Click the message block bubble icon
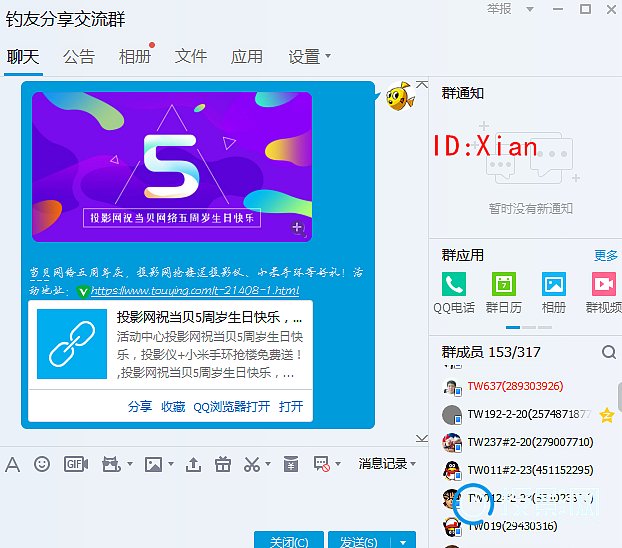 click(322, 464)
